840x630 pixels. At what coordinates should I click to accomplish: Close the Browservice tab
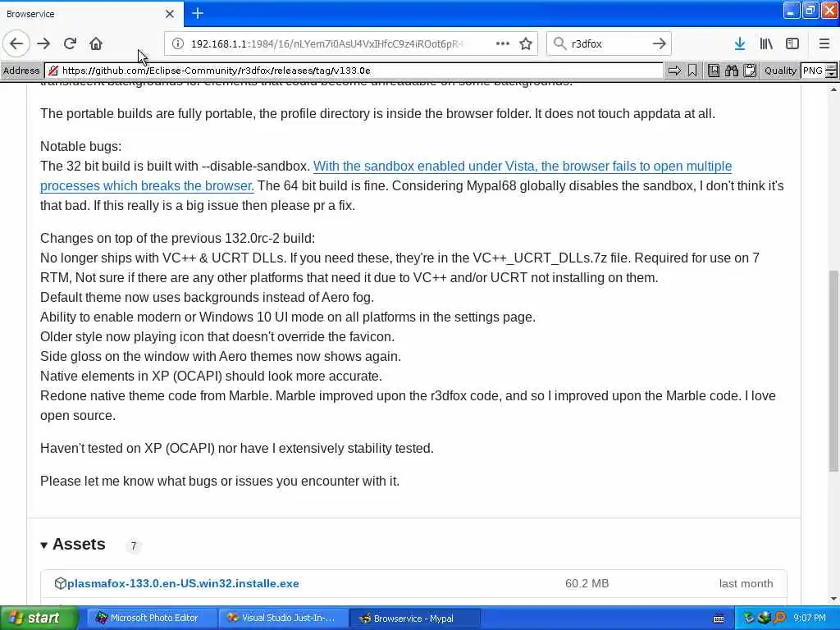click(x=170, y=14)
